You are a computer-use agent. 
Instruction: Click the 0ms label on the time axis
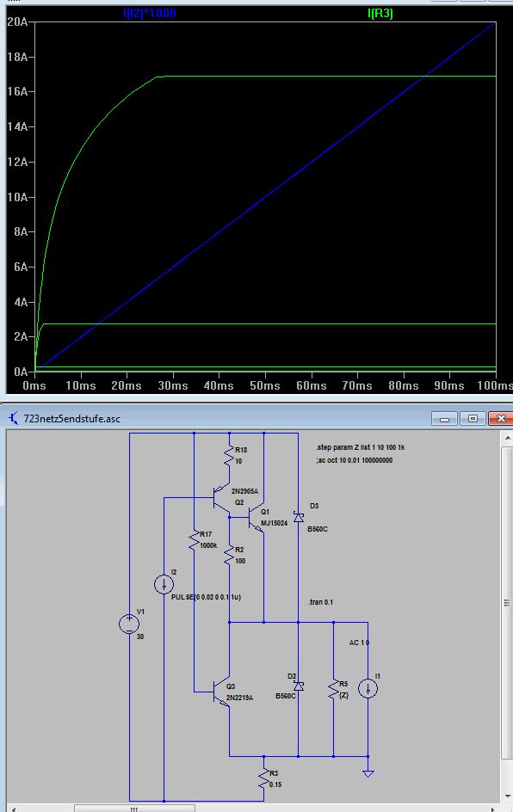tap(34, 386)
